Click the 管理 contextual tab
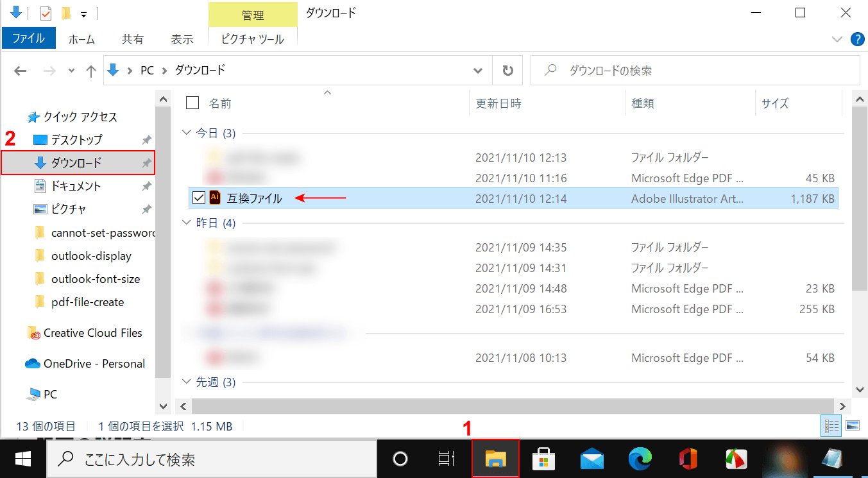Screen dimensions: 868x478 click(x=253, y=15)
